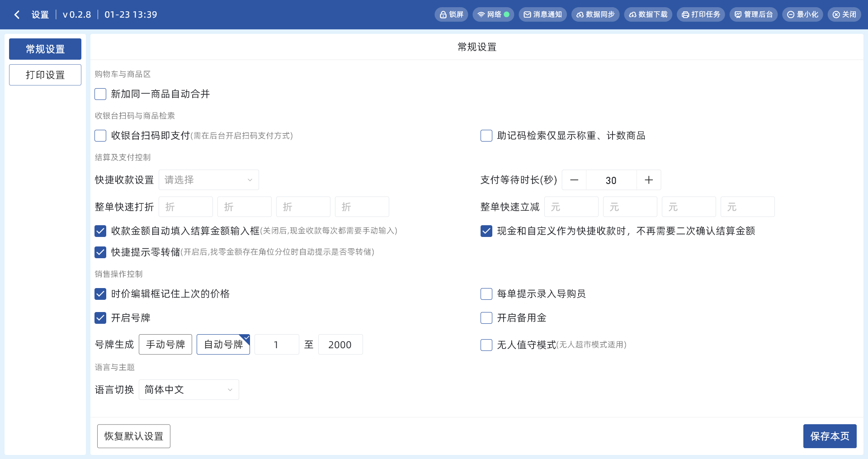Open the 快捷收款设置 dropdown
This screenshot has height=459, width=868.
(x=208, y=180)
